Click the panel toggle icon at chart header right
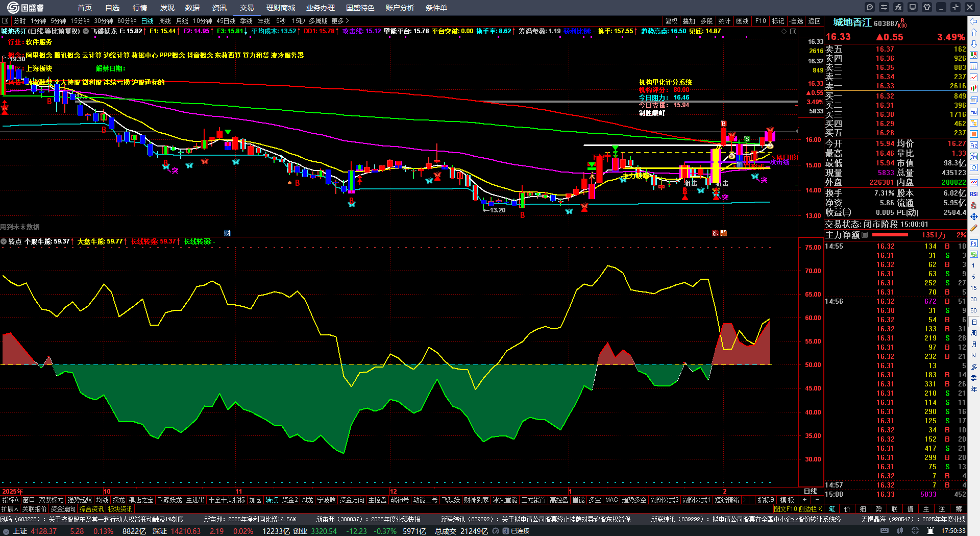Viewport: 980px width, 536px height. pyautogui.click(x=793, y=32)
